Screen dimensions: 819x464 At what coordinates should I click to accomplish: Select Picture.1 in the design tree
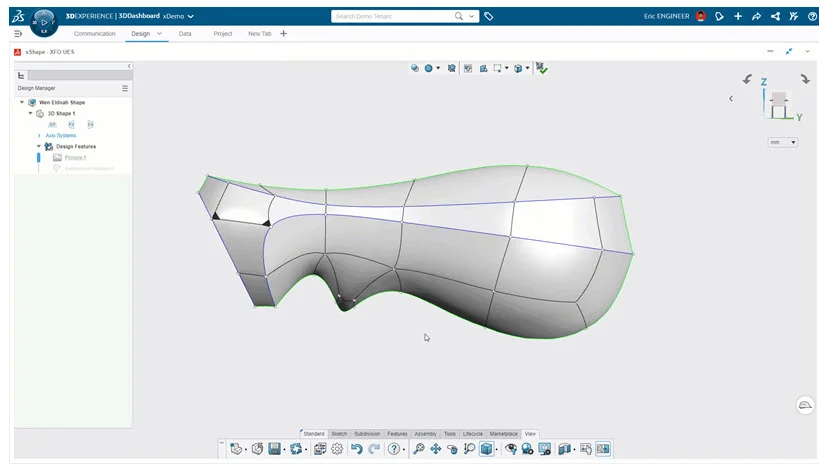coord(75,157)
